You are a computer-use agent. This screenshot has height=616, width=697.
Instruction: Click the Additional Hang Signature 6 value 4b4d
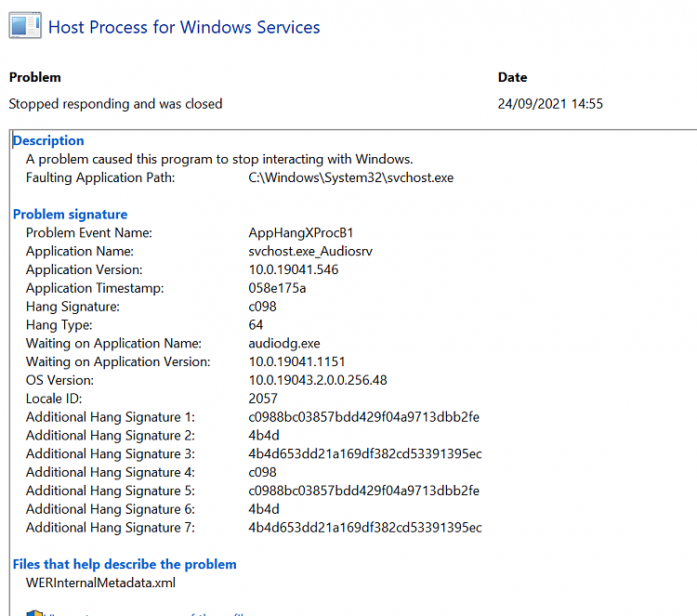pyautogui.click(x=264, y=509)
